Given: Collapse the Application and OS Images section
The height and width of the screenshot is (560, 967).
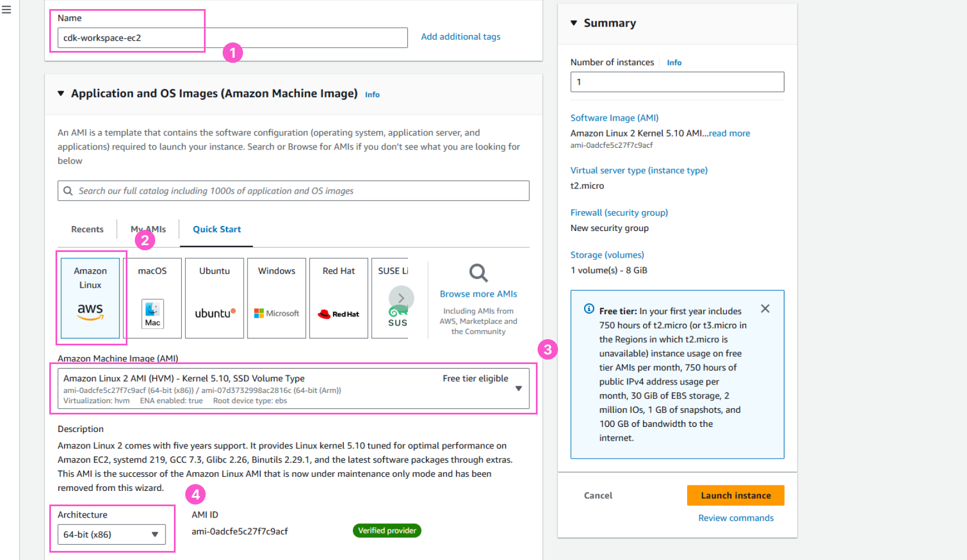Looking at the screenshot, I should (61, 93).
